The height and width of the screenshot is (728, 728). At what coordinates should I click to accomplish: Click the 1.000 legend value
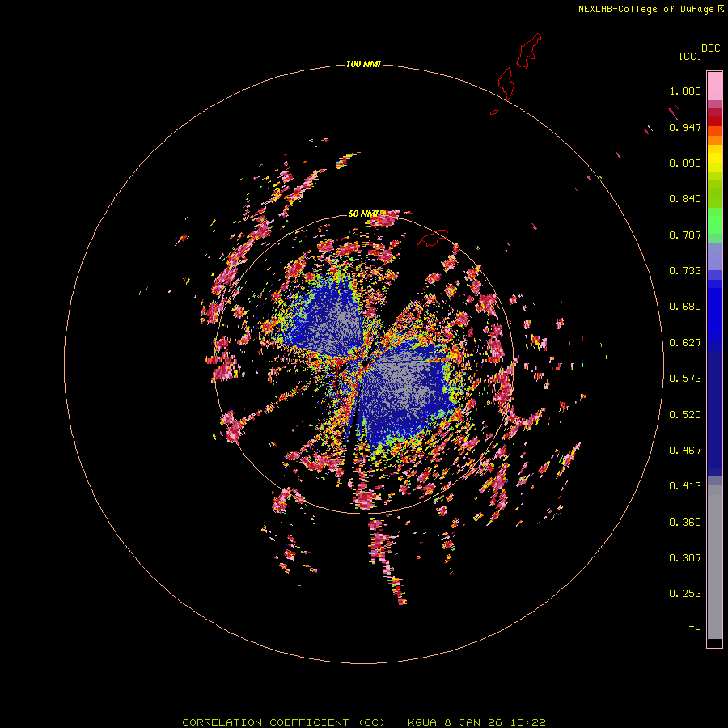(685, 91)
